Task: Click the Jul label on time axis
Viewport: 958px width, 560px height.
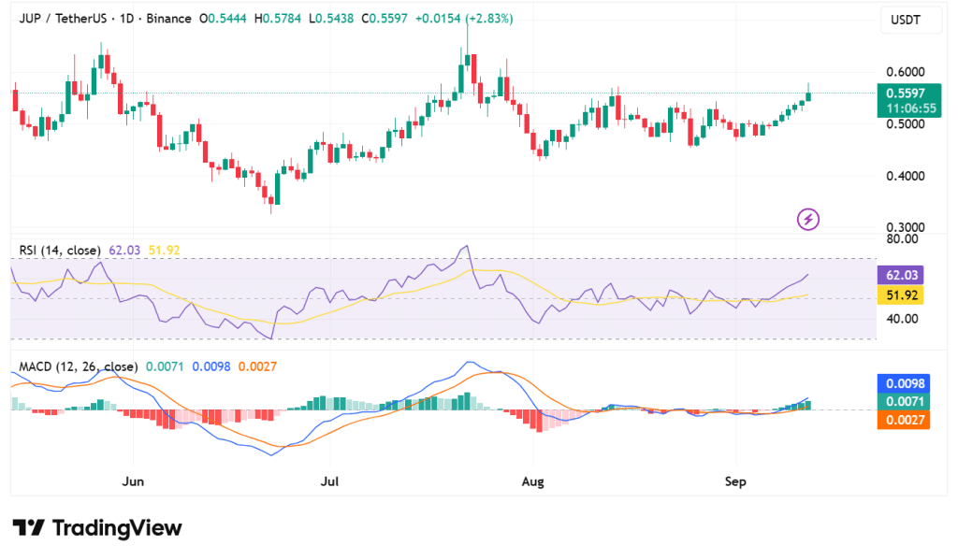Action: pyautogui.click(x=328, y=482)
